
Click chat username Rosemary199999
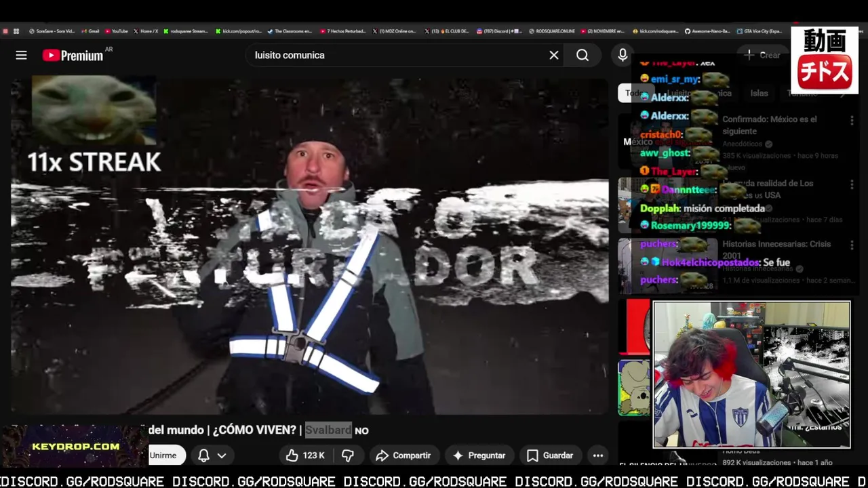tap(690, 226)
